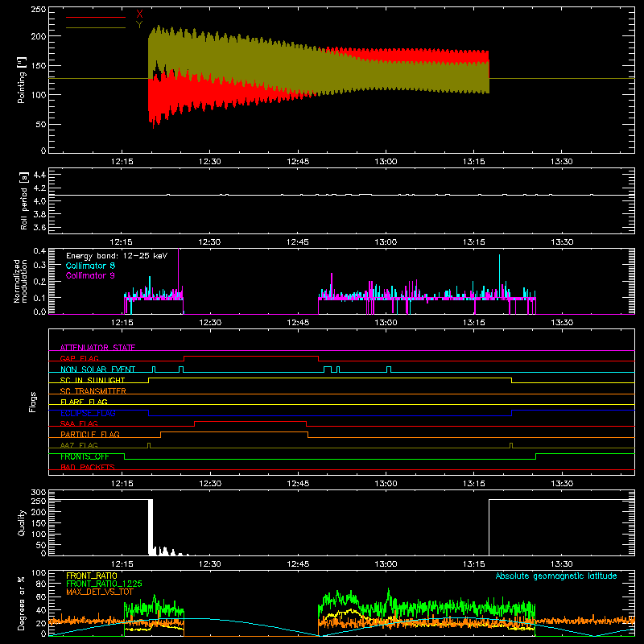Select the AAZ_FLAG label
The image size is (644, 644).
tap(79, 445)
